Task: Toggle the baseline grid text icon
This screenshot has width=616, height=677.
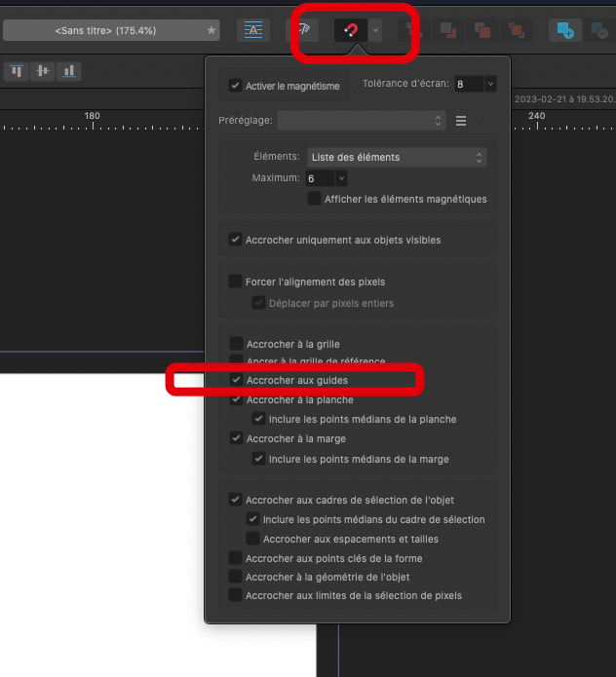Action: coord(253,30)
